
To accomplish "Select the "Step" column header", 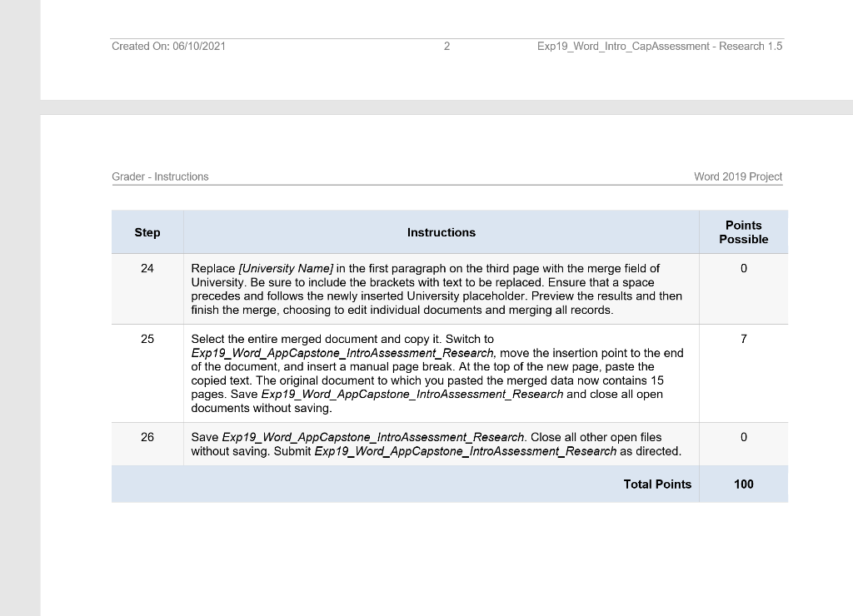I will tap(147, 232).
